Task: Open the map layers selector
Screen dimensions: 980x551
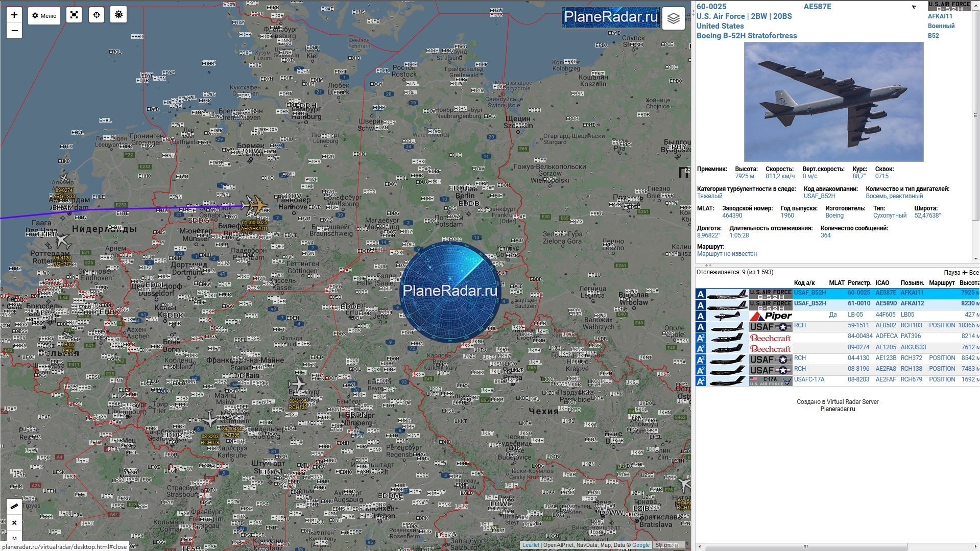Action: (x=673, y=18)
